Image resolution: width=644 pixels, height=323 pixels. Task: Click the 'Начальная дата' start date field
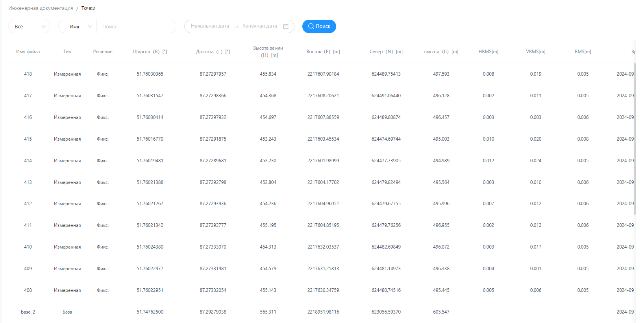(210, 26)
